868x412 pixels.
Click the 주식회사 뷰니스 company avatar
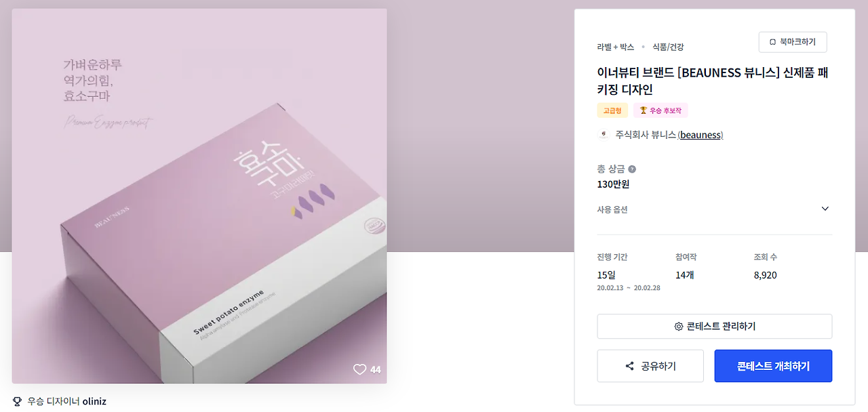pyautogui.click(x=604, y=135)
